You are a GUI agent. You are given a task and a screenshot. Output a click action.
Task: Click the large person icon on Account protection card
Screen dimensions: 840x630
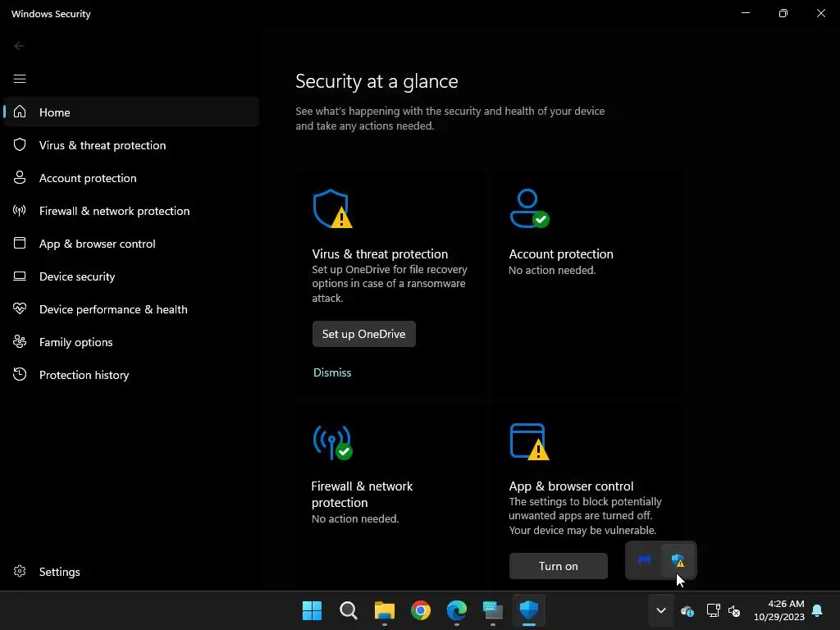click(x=529, y=208)
